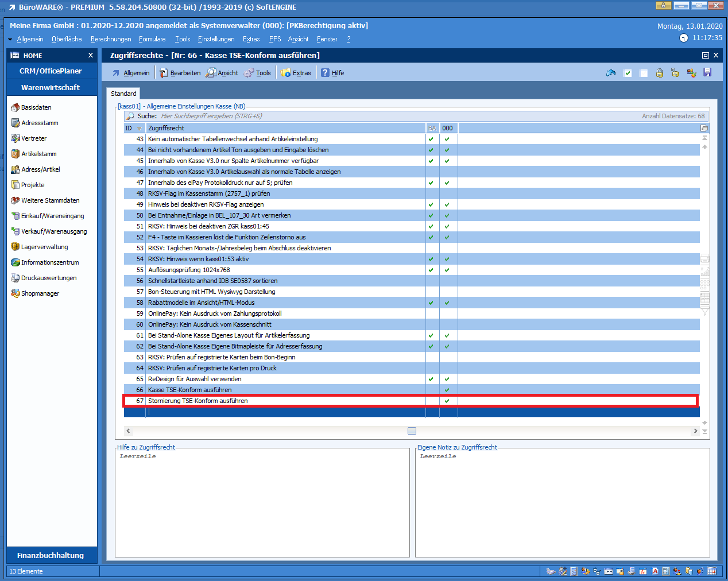The height and width of the screenshot is (581, 728).
Task: Click the blue undo arrow icon
Action: click(611, 73)
